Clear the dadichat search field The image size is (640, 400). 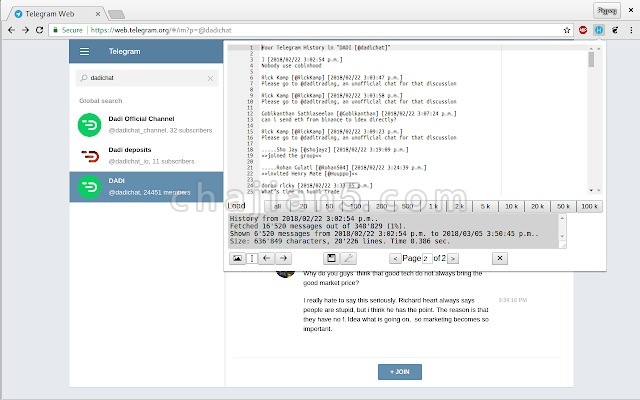pos(210,78)
